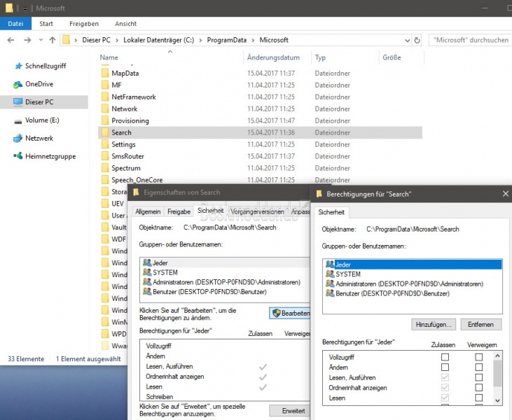This screenshot has width=512, height=420.
Task: Select the Search folder icon
Action: (x=105, y=132)
